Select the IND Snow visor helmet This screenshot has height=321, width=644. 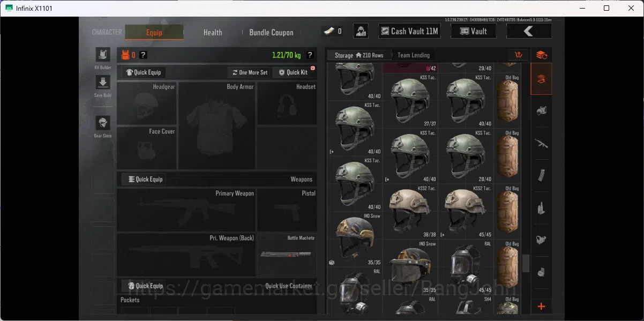click(x=410, y=267)
